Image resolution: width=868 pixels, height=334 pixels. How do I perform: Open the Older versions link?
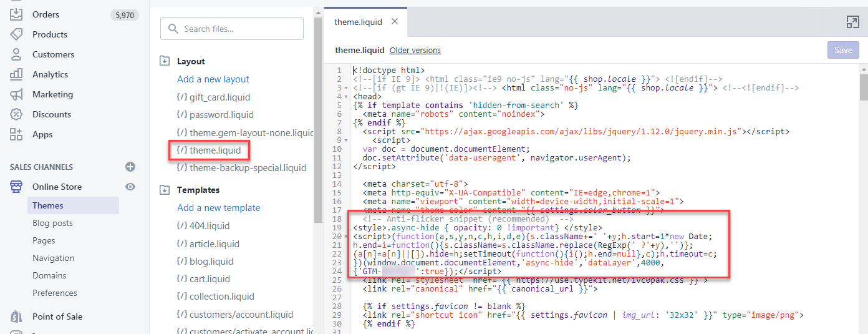point(415,51)
